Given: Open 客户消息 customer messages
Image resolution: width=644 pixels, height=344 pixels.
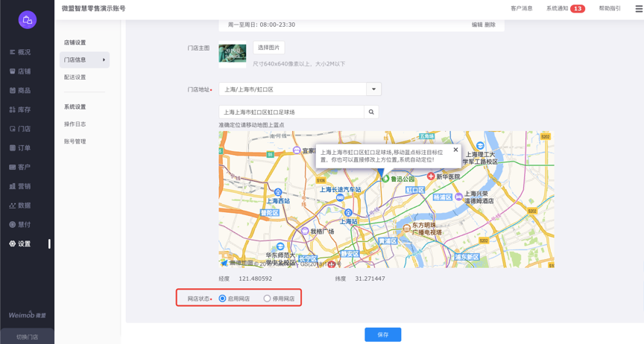Looking at the screenshot, I should tap(522, 8).
